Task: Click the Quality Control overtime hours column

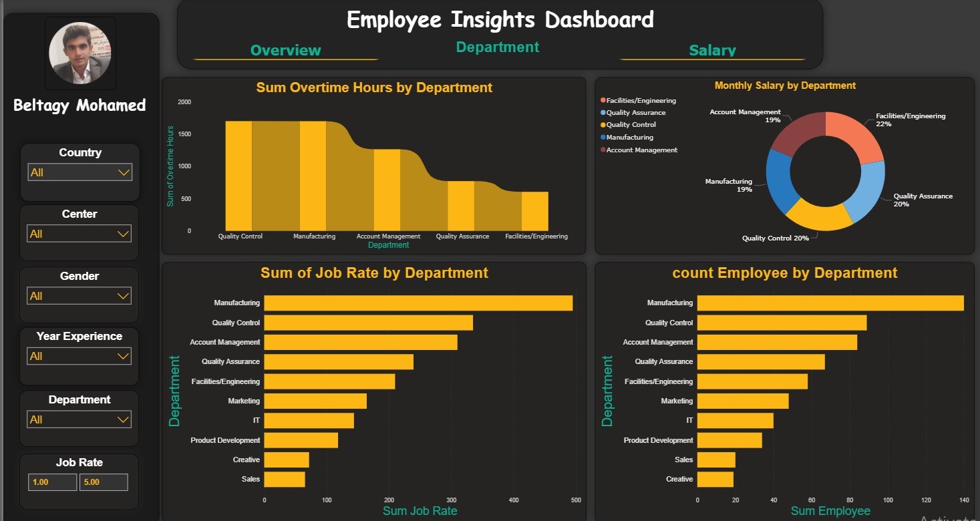Action: coord(238,176)
